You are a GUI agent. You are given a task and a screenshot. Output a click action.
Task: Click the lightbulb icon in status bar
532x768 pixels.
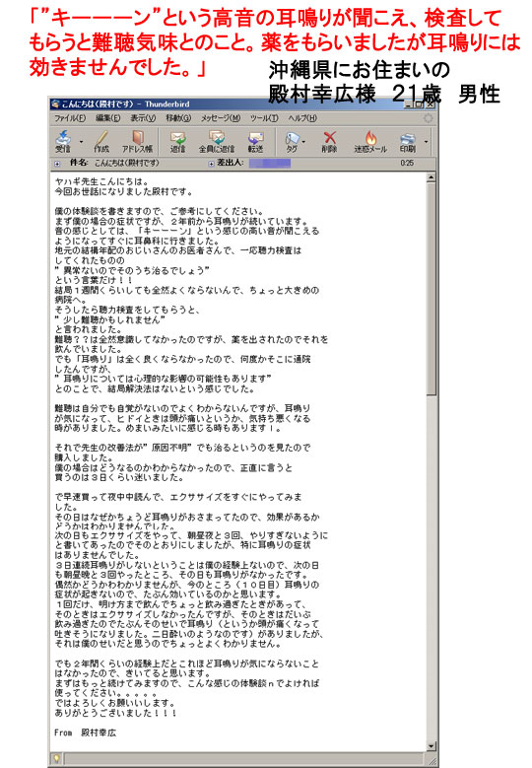point(56,759)
